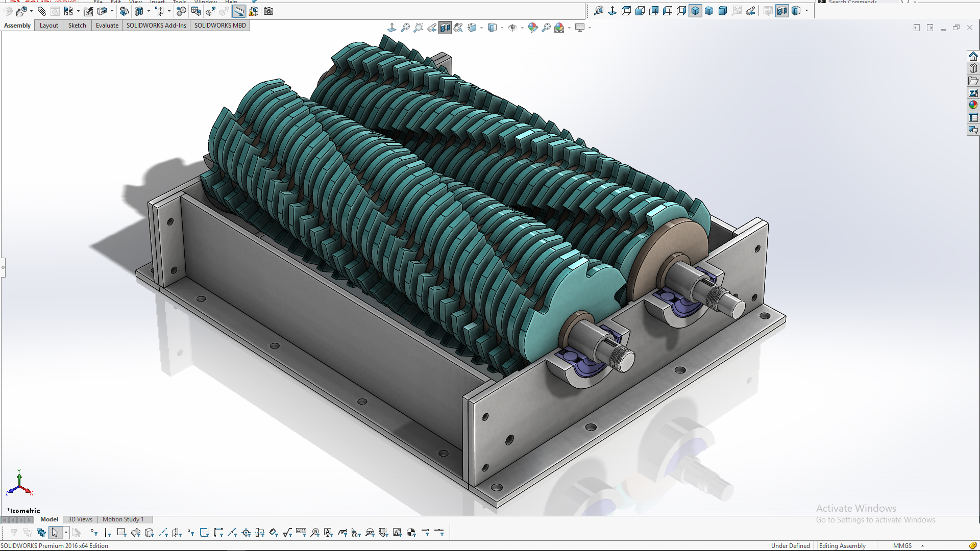980x551 pixels.
Task: Launch the Smart Fasteners tool
Action: point(88,11)
